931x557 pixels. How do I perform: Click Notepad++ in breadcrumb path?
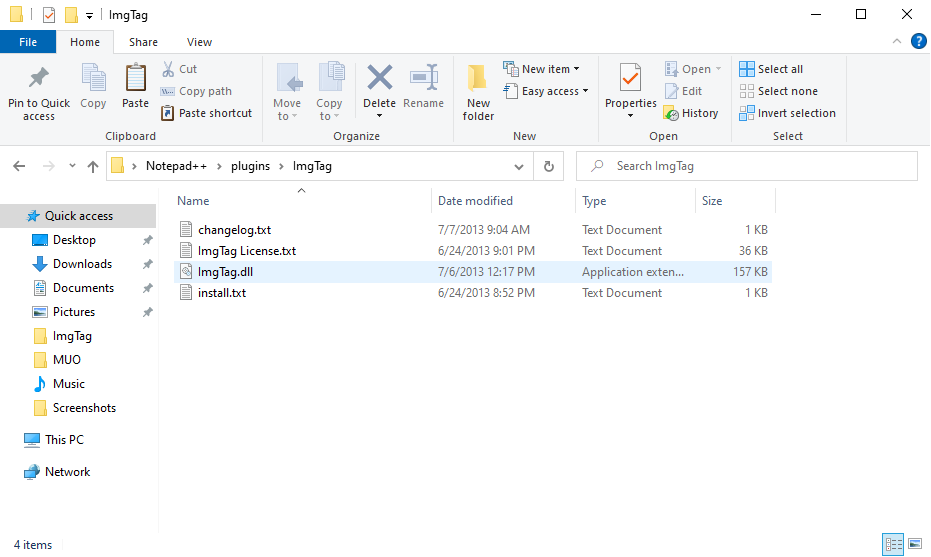coord(176,166)
